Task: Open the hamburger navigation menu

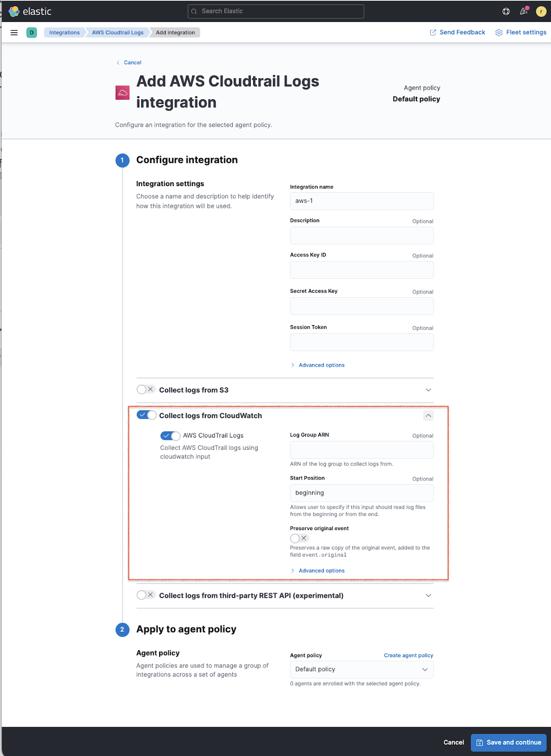Action: pyautogui.click(x=14, y=32)
